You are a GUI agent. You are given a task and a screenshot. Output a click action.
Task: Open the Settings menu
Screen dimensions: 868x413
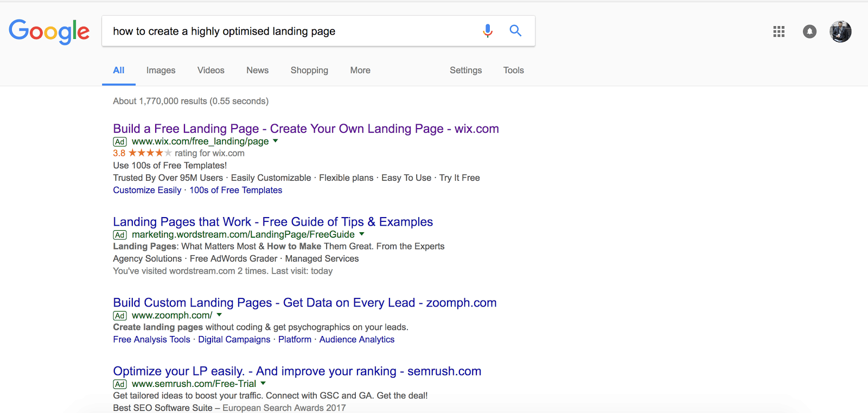tap(465, 70)
